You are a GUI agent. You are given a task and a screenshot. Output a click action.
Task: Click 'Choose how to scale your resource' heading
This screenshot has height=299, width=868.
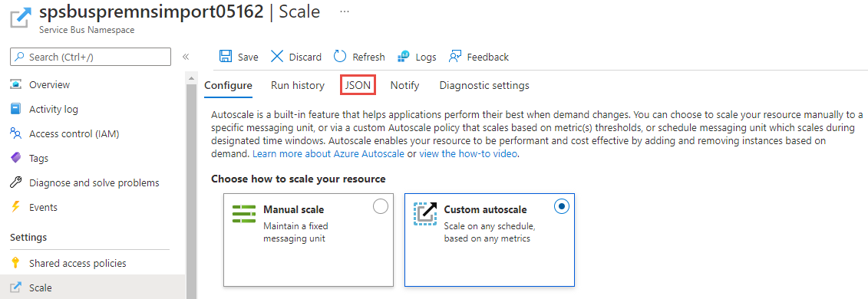(x=299, y=179)
